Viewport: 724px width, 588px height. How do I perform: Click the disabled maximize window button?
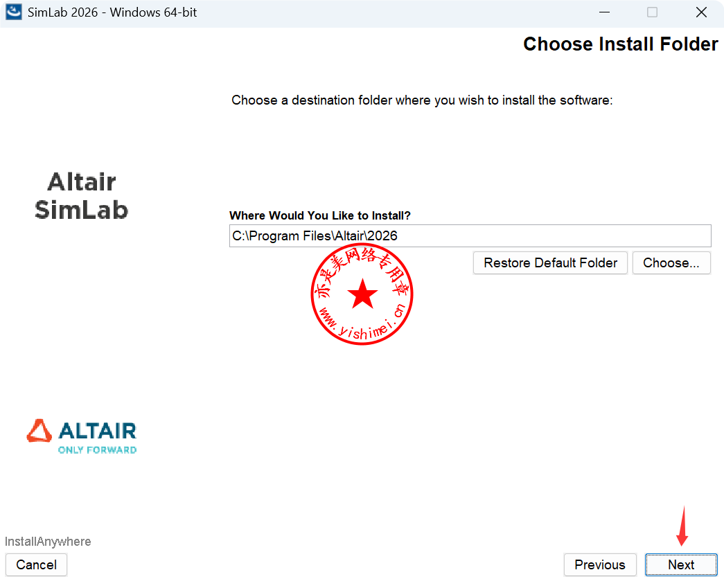(x=652, y=12)
